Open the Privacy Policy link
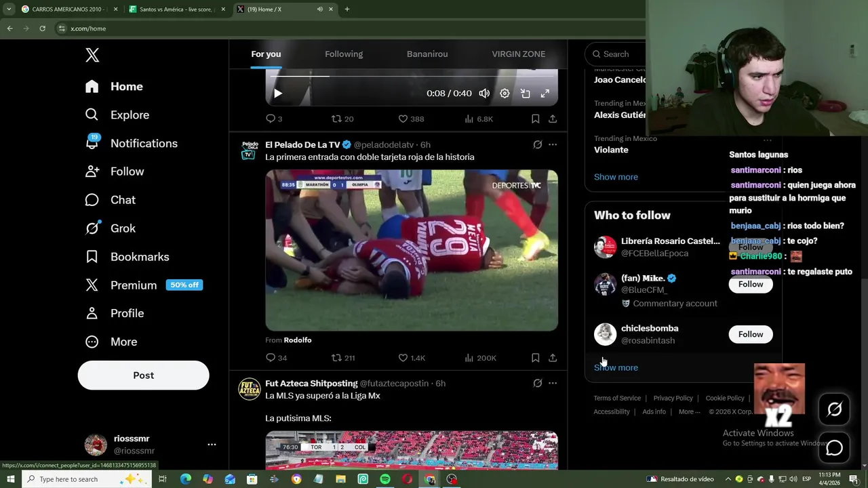This screenshot has height=488, width=868. tap(673, 398)
